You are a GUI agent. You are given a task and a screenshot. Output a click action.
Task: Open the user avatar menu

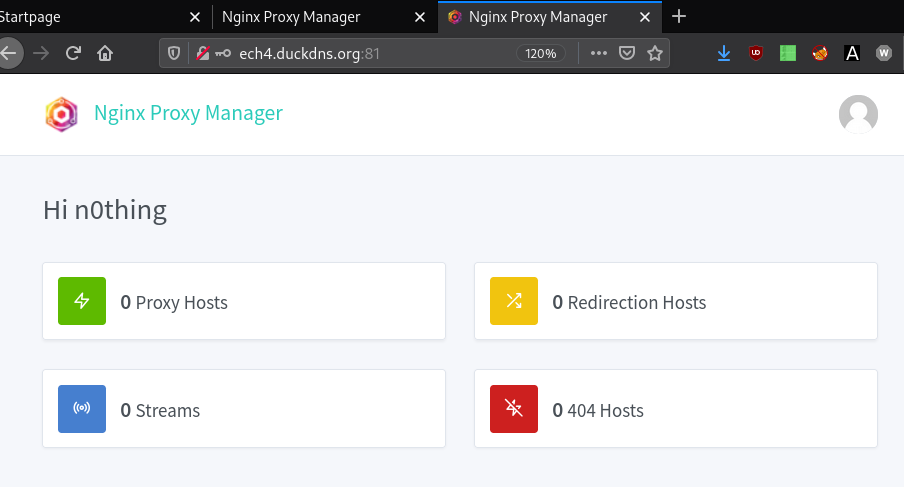point(858,114)
